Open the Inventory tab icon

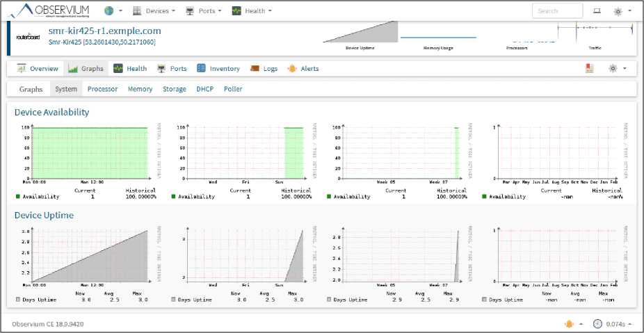coord(201,69)
